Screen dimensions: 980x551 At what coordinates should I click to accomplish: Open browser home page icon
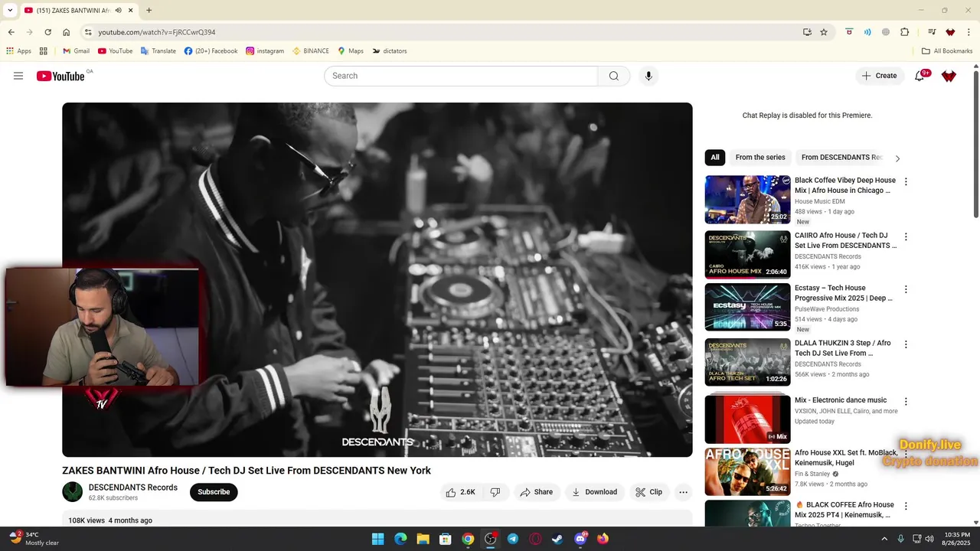click(67, 32)
